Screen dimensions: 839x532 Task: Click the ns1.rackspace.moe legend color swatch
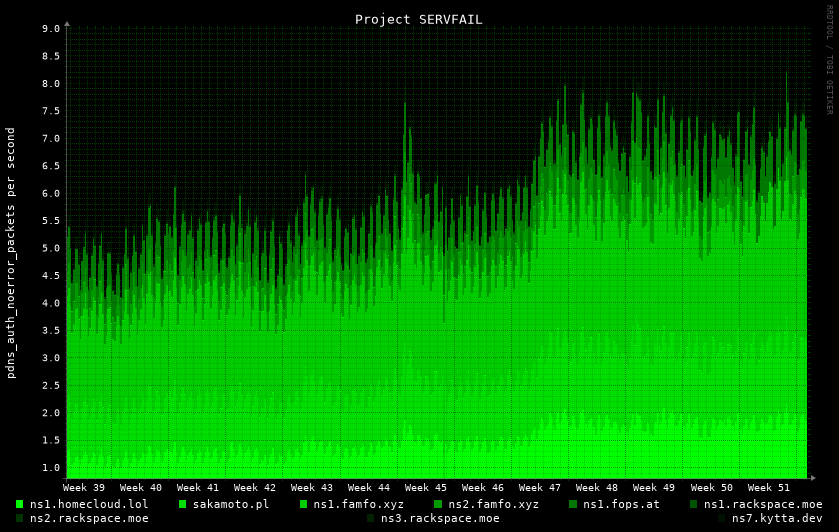694,504
